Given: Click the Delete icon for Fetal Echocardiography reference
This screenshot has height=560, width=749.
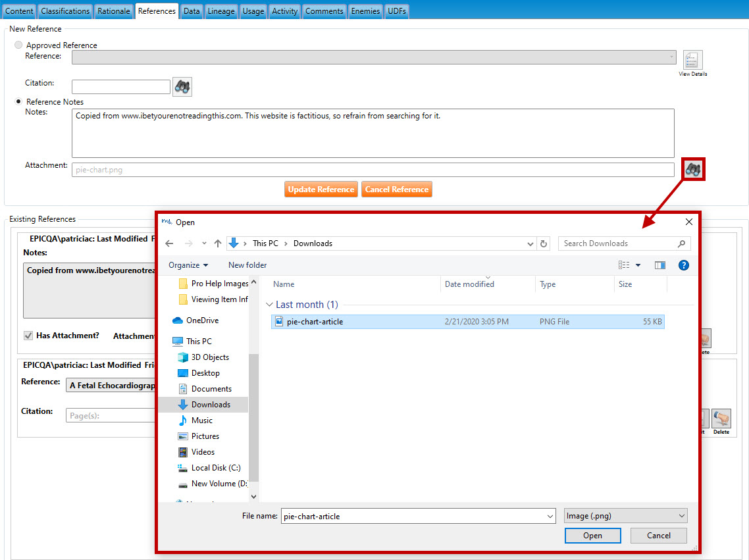Looking at the screenshot, I should [x=721, y=419].
